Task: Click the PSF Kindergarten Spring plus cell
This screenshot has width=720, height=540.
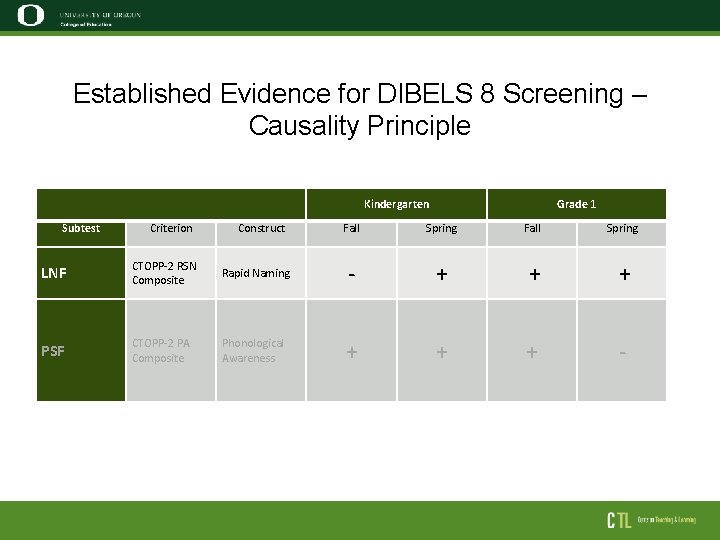Action: 442,350
